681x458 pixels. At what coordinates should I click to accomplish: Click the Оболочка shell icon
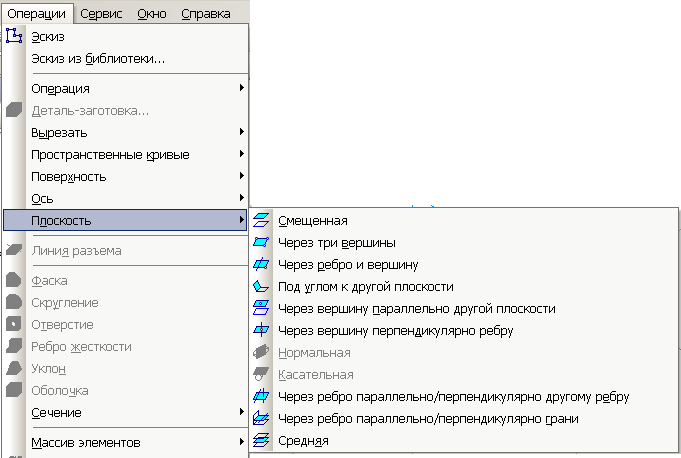(x=14, y=390)
